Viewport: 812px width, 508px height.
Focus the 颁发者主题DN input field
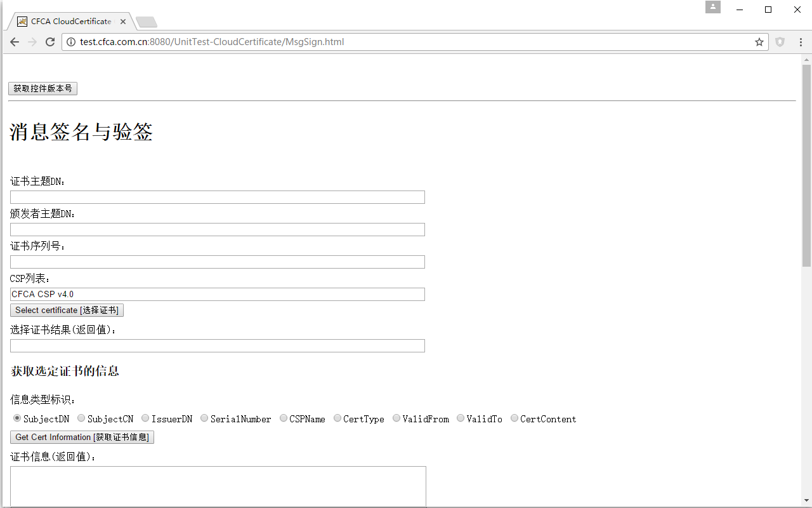[218, 229]
